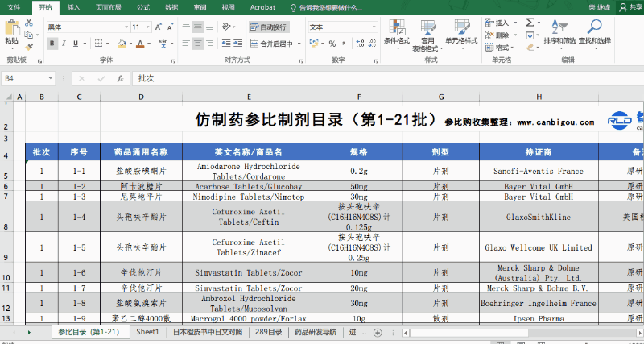Screen dimensions: 644x344
Task: Click the increase indent icon
Action: click(x=237, y=44)
